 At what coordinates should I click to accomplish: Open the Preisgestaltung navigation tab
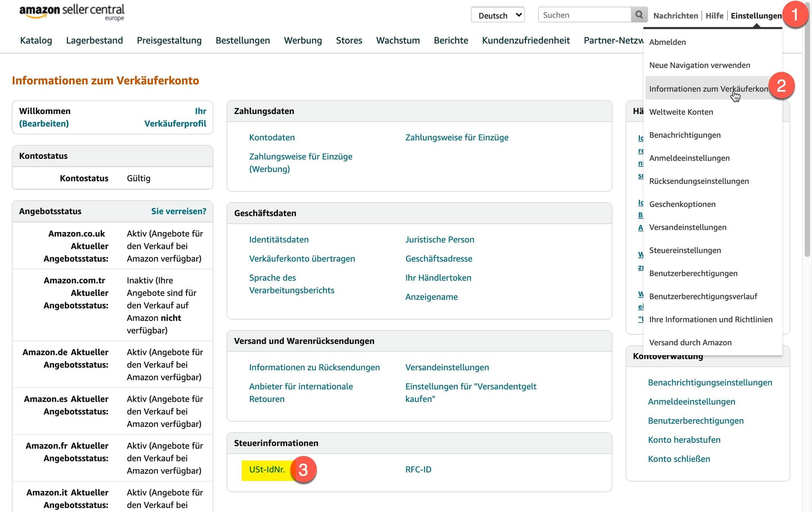coord(169,40)
